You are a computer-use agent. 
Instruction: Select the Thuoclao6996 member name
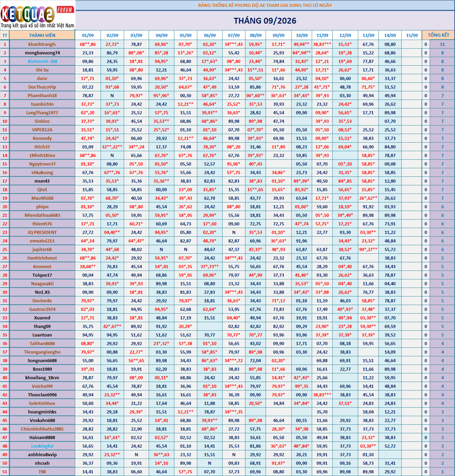(x=42, y=395)
